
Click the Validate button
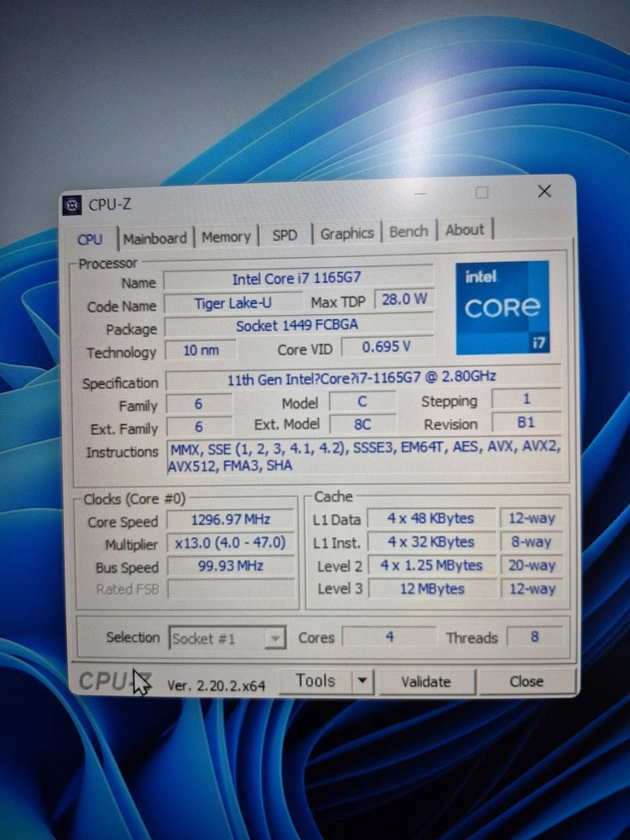click(x=427, y=681)
